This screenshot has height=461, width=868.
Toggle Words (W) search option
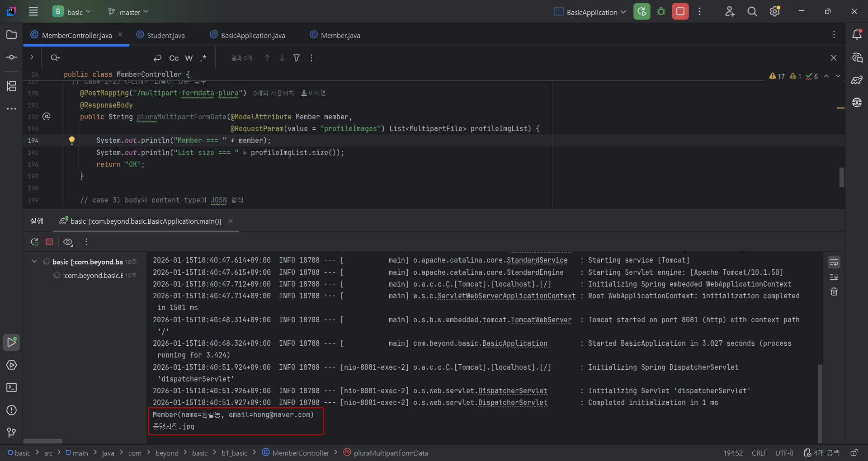189,58
